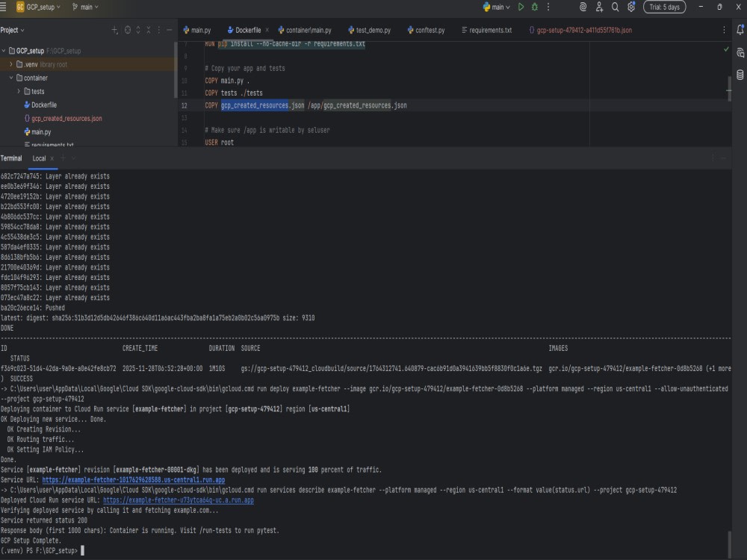Open AI chat tool window icon
747x560 pixels.
pos(740,53)
